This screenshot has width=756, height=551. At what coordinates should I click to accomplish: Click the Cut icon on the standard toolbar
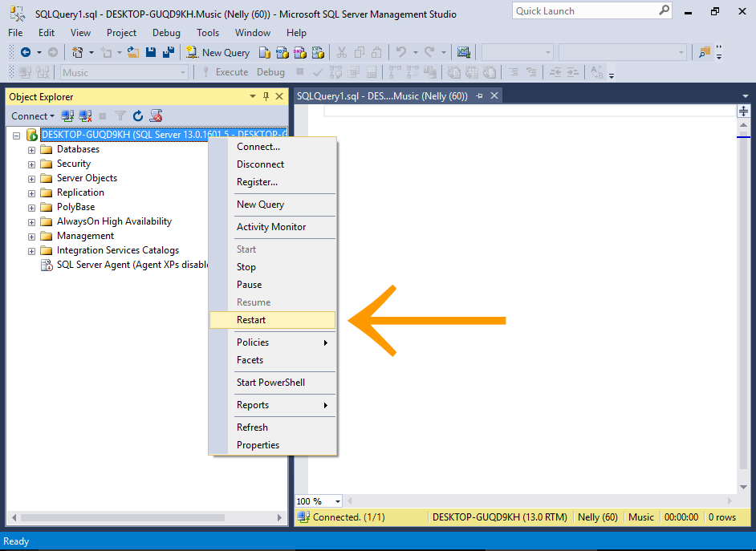click(x=343, y=52)
